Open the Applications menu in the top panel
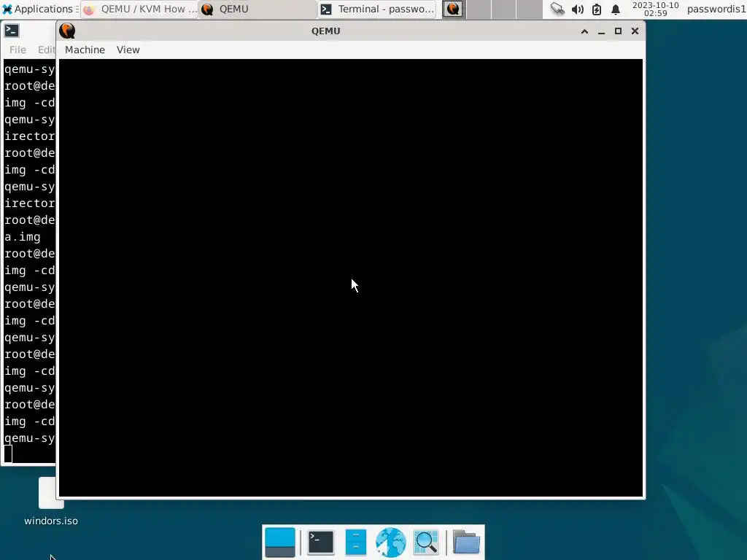Viewport: 747px width, 560px height. click(39, 9)
